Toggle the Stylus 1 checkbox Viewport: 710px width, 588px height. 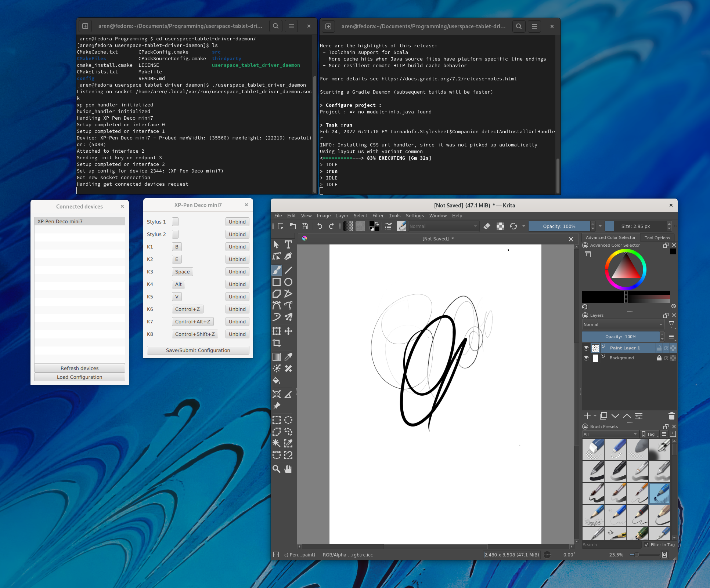pyautogui.click(x=175, y=221)
